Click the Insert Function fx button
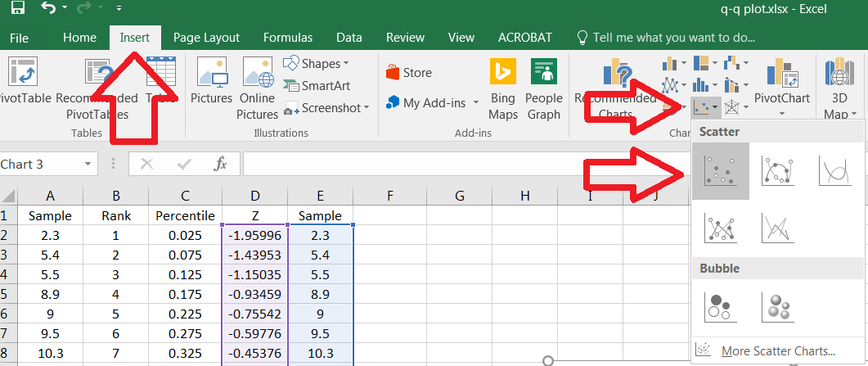This screenshot has height=366, width=868. point(220,164)
